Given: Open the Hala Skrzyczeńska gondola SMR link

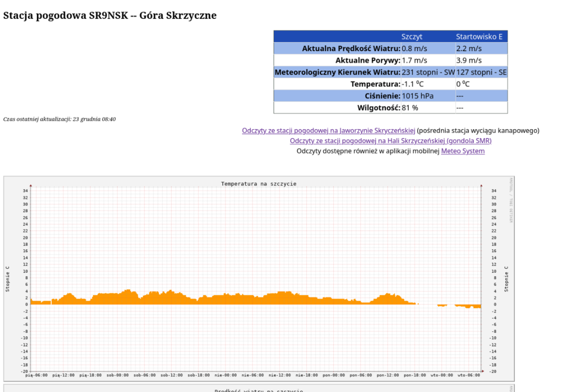Looking at the screenshot, I should pyautogui.click(x=390, y=141).
